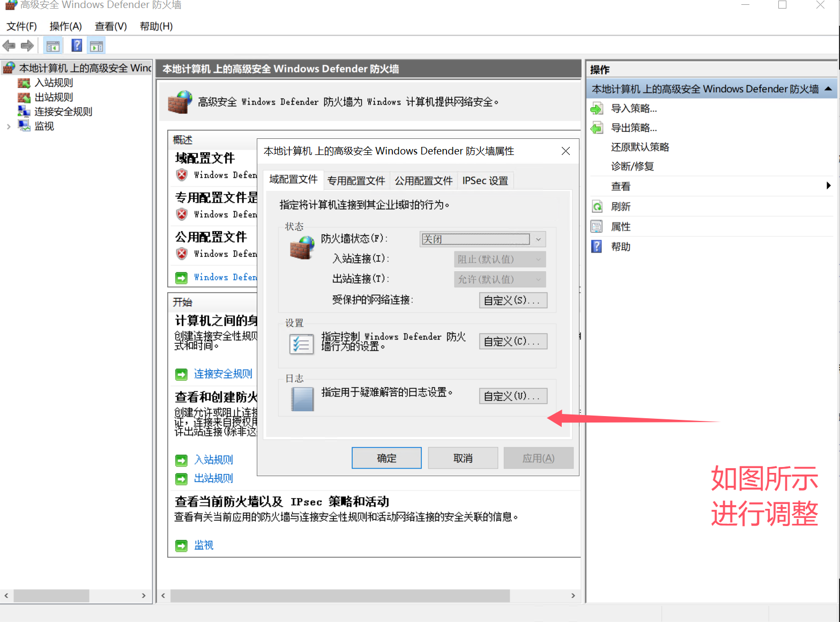
Task: Click left tree horizontal scrollbar thumb
Action: pos(51,596)
